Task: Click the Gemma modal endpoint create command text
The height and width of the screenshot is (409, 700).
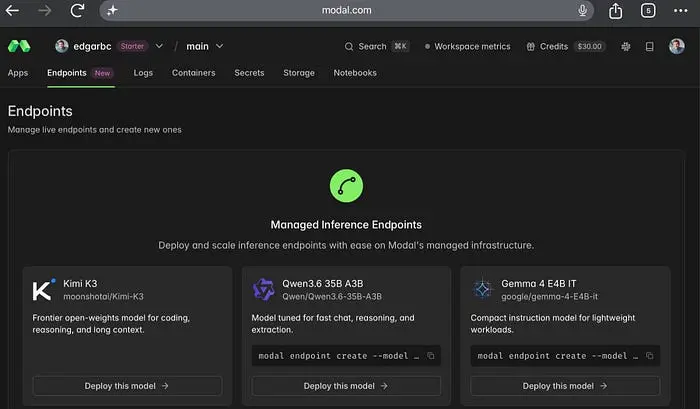Action: [x=558, y=356]
